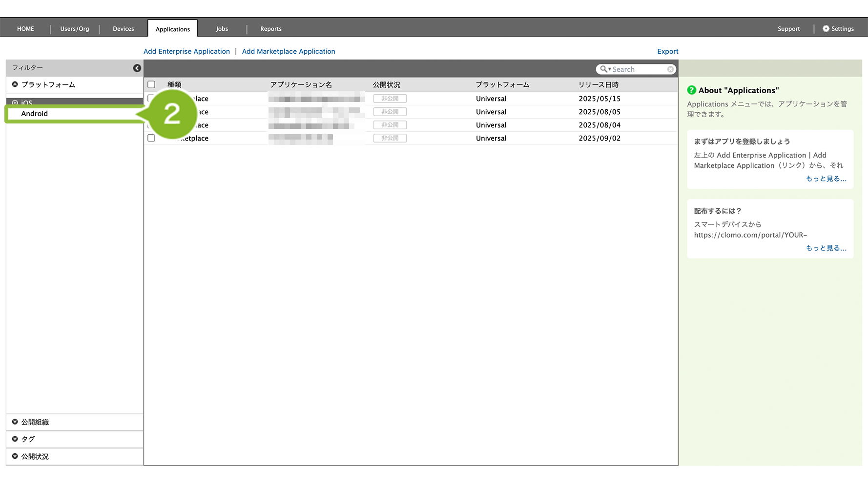Click the Settings gear icon

pos(826,29)
